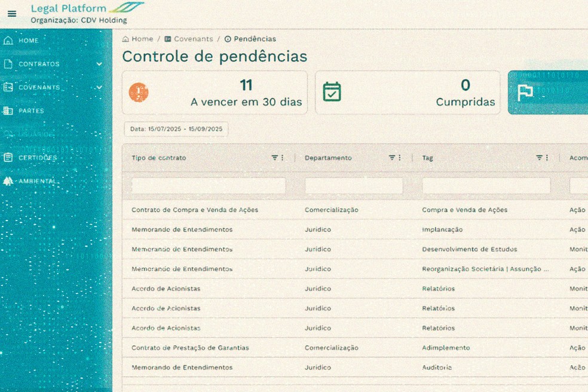Click the Partes sidebar icon
The image size is (588, 392).
click(7, 110)
